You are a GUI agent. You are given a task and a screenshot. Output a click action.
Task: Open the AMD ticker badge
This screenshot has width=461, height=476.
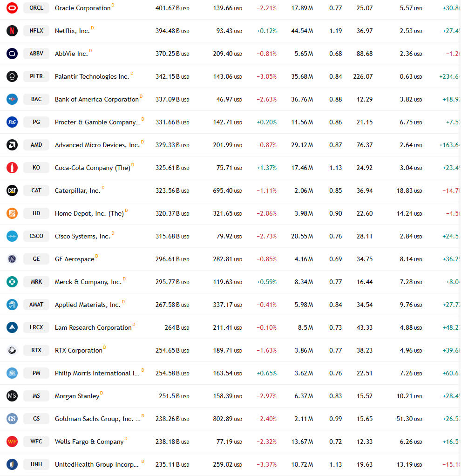tap(36, 145)
